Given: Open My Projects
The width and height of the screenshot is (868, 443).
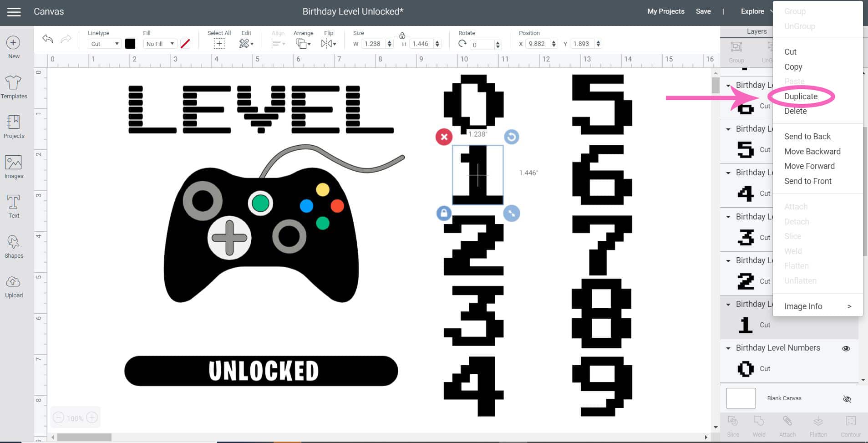Looking at the screenshot, I should [x=665, y=11].
